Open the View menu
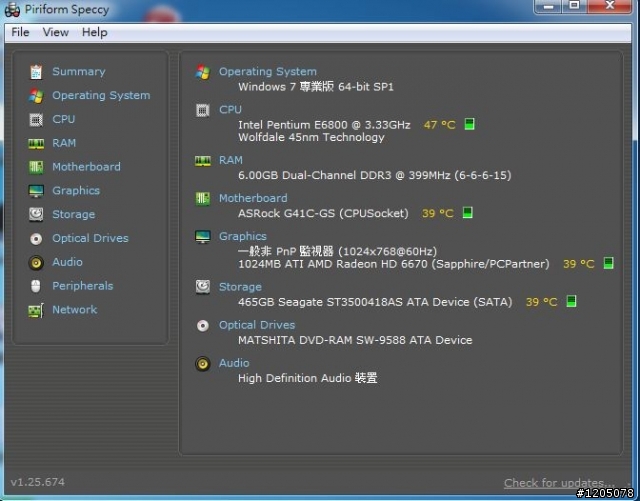640x501 pixels. (56, 32)
